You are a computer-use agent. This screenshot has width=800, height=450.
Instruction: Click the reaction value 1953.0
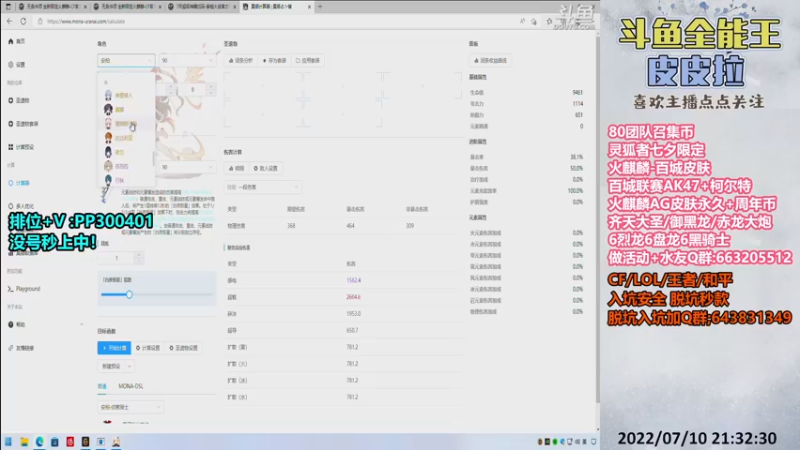354,314
